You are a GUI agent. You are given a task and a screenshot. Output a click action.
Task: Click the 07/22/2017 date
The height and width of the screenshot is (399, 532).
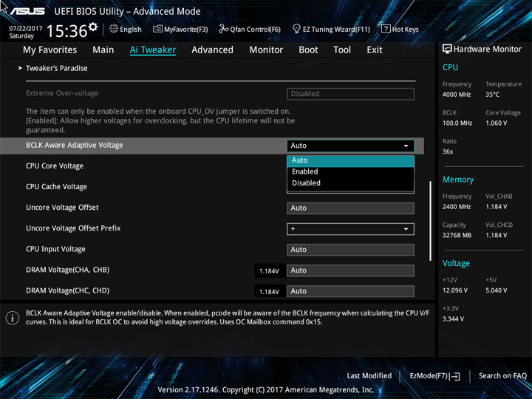[x=26, y=29]
